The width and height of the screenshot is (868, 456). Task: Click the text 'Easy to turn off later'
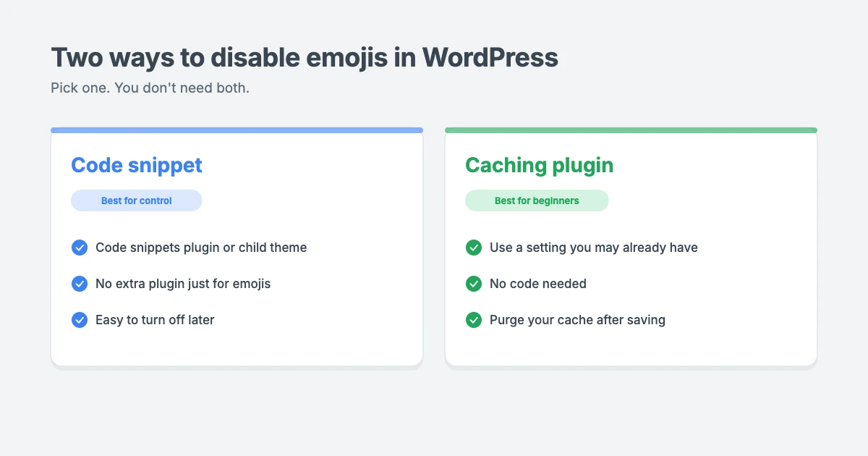coord(155,320)
